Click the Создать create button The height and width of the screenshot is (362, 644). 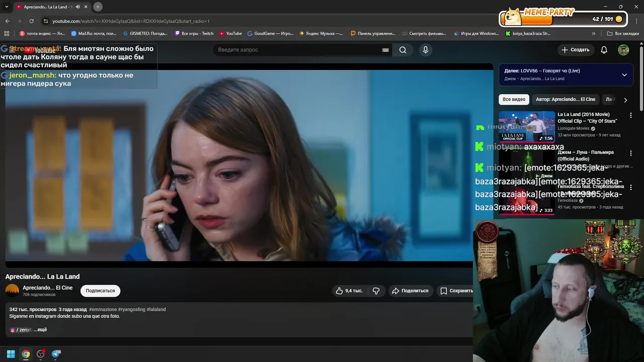(575, 50)
